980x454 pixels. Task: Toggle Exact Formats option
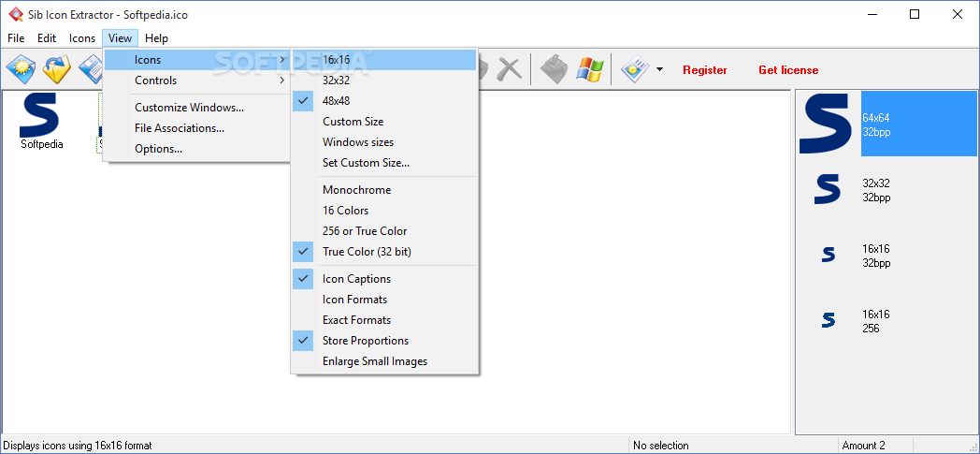(384, 319)
